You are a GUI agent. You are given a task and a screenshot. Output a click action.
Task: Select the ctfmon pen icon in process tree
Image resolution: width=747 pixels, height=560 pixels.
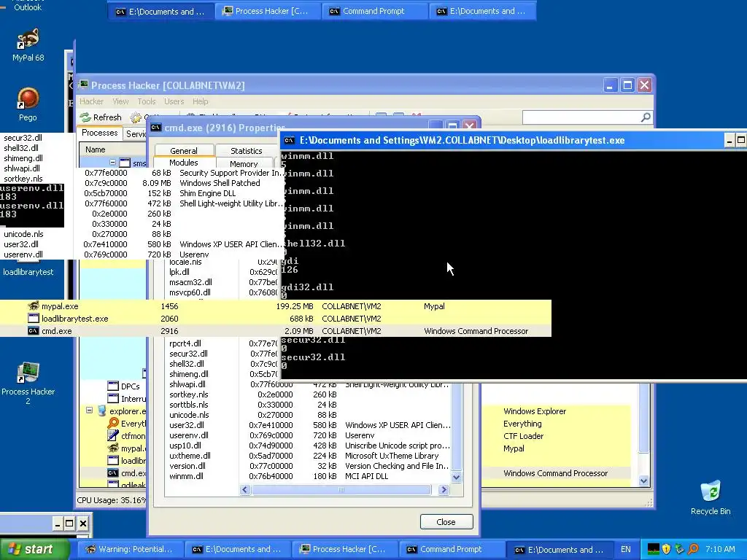click(x=113, y=436)
